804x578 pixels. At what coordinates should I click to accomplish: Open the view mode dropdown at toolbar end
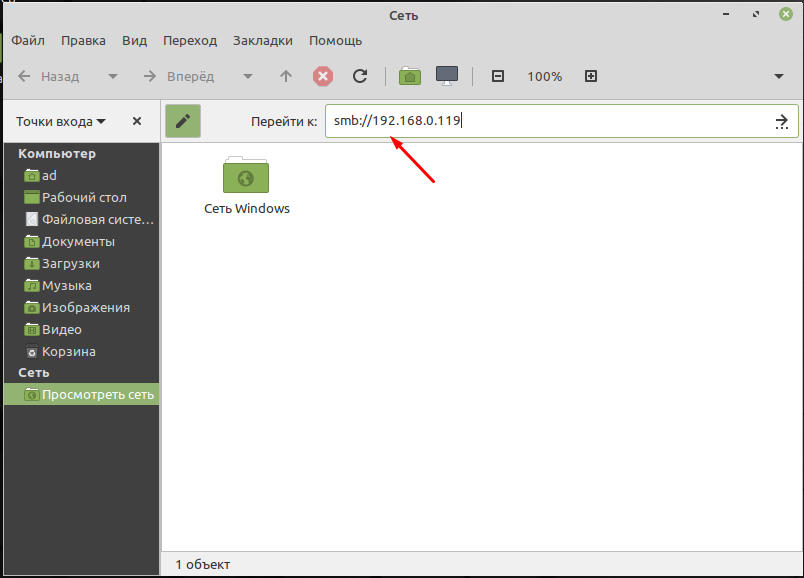(779, 76)
